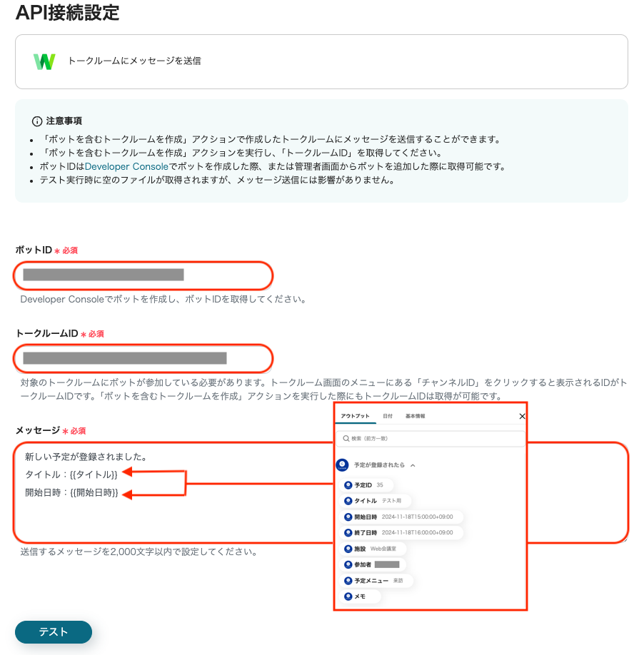The image size is (644, 655).
Task: Click the magnifier search icon
Action: [x=346, y=439]
